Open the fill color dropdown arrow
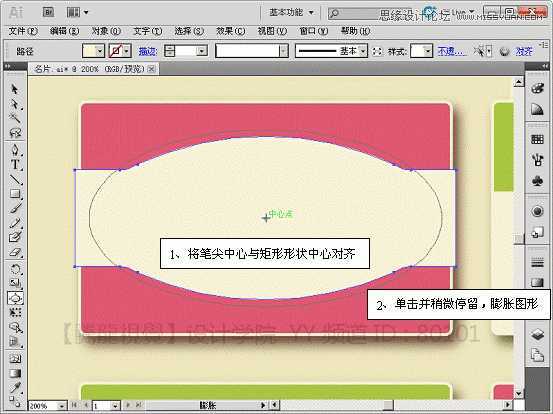Image resolution: width=553 pixels, height=414 pixels. click(x=100, y=51)
